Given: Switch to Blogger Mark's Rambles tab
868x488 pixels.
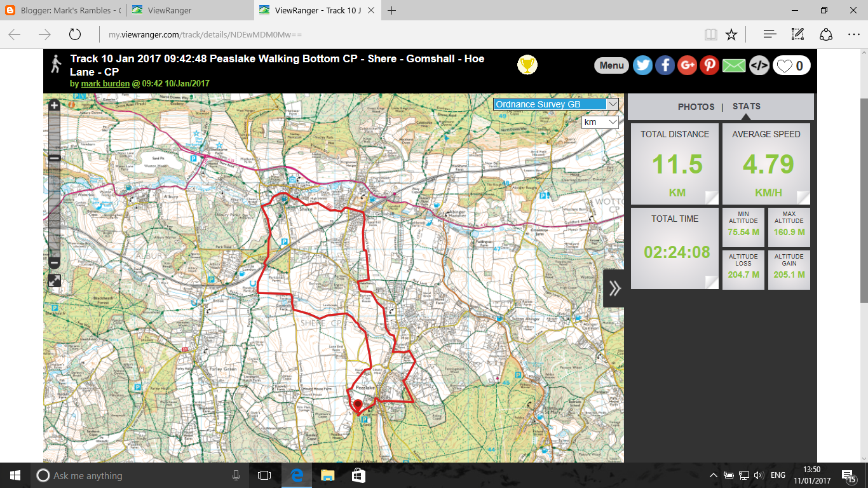Looking at the screenshot, I should (x=62, y=10).
